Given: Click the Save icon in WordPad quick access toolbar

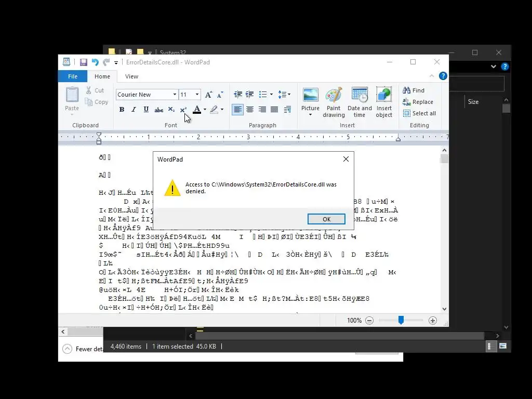Looking at the screenshot, I should pyautogui.click(x=84, y=62).
